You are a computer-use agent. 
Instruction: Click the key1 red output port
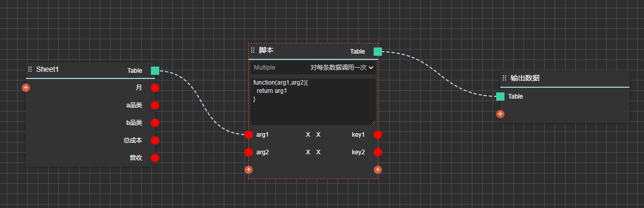378,135
